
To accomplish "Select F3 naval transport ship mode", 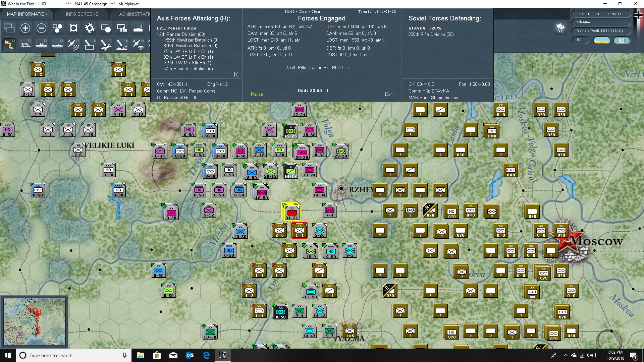I will click(41, 44).
